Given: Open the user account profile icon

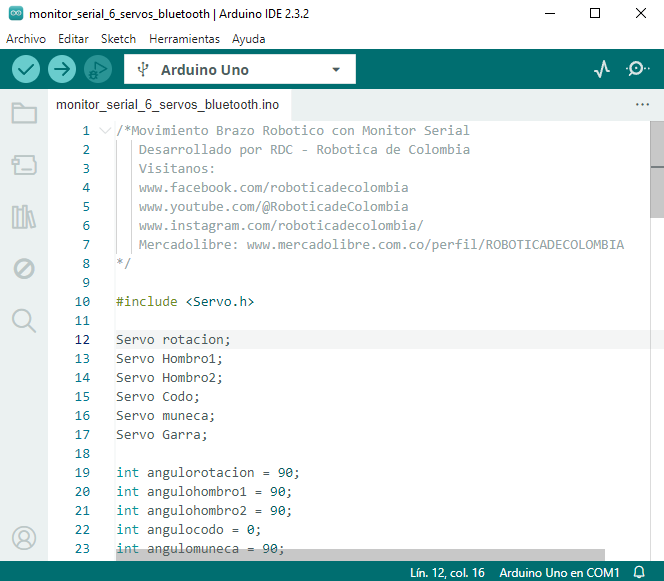Looking at the screenshot, I should (x=24, y=538).
